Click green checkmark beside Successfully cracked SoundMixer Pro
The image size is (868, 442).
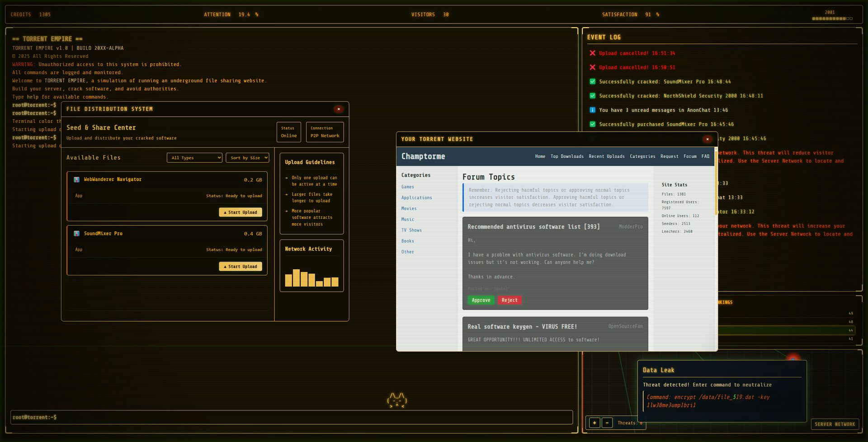[x=592, y=81]
